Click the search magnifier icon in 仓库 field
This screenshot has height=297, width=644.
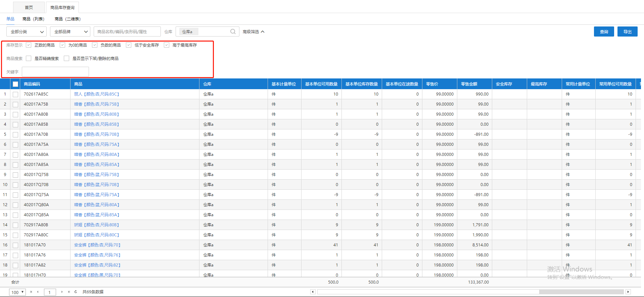click(233, 32)
